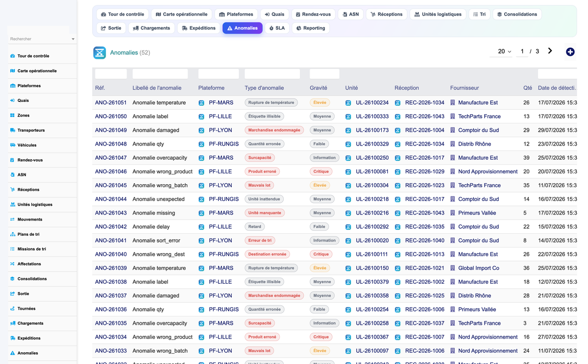588x364 pixels.
Task: Click the unit icon beside UL-26100234
Action: click(x=348, y=103)
